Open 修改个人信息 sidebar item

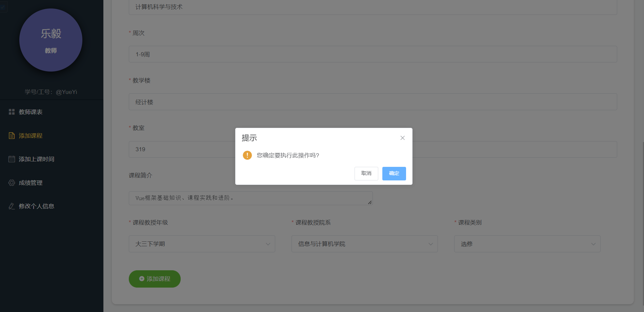tap(52, 206)
